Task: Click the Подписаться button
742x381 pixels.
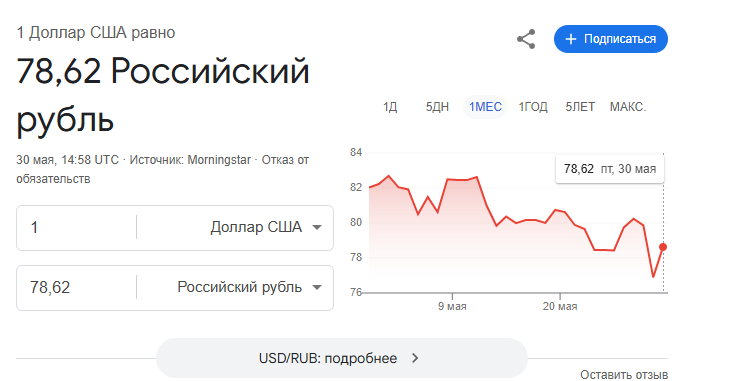Action: (611, 39)
